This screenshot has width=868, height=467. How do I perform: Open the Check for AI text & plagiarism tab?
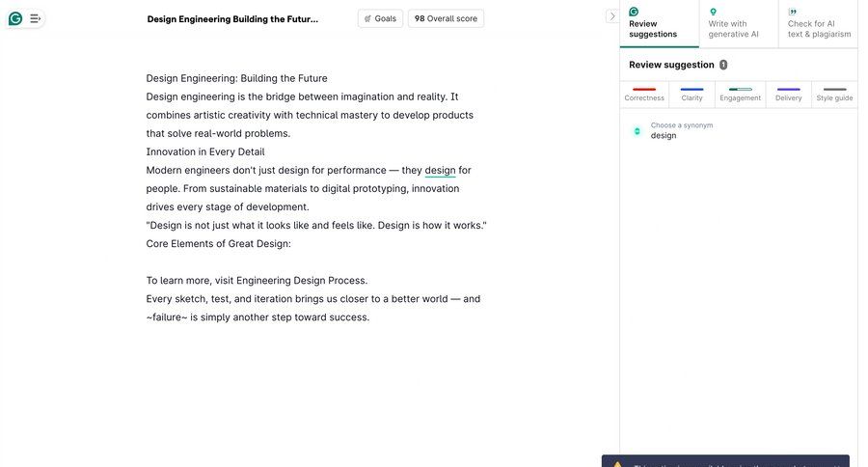coord(818,24)
